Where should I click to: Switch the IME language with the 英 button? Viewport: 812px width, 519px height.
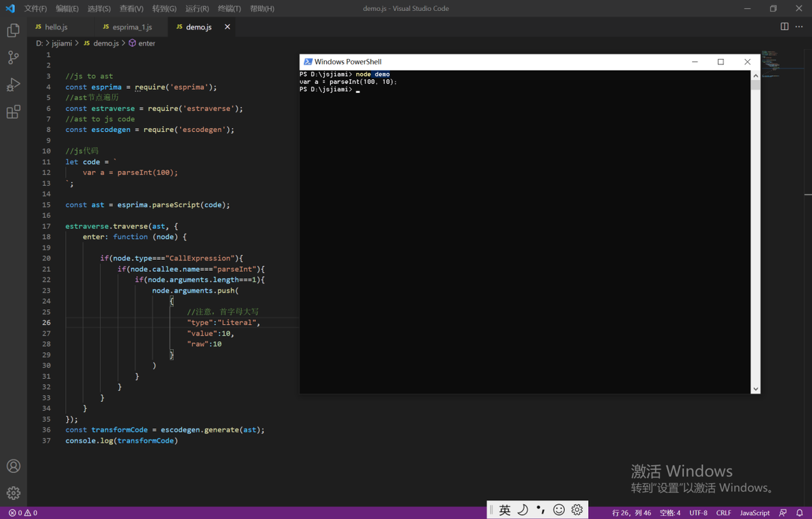[505, 510]
